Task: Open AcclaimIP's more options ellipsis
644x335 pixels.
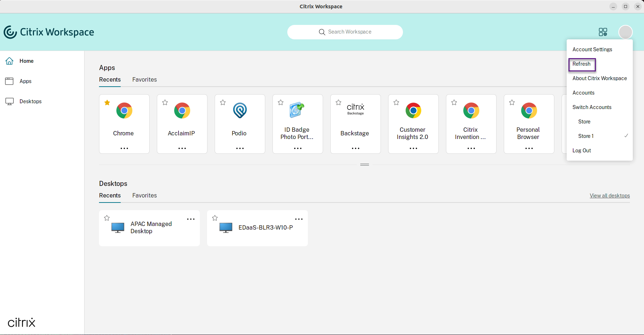Action: [x=182, y=148]
